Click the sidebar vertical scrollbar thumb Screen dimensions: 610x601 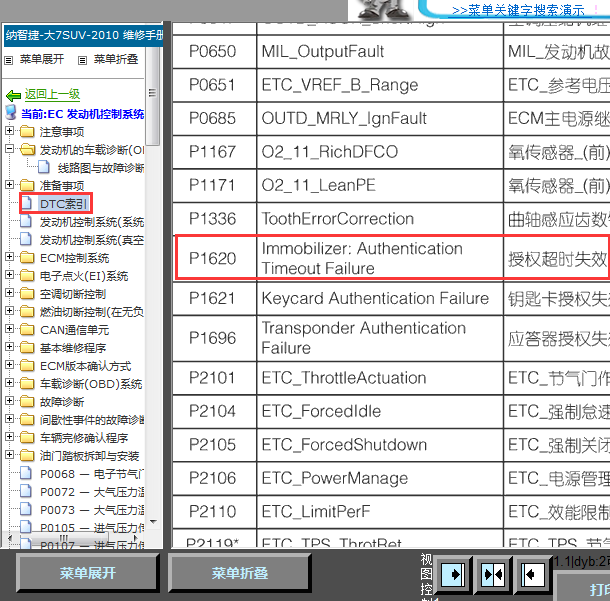click(152, 96)
